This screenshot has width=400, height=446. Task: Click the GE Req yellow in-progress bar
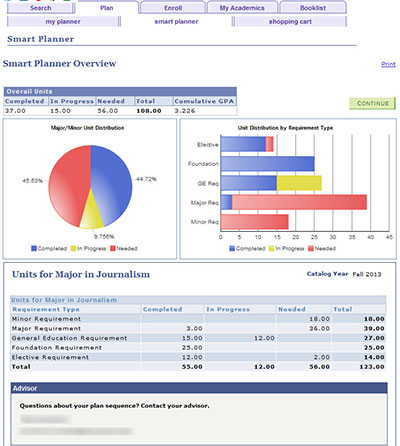pyautogui.click(x=299, y=183)
